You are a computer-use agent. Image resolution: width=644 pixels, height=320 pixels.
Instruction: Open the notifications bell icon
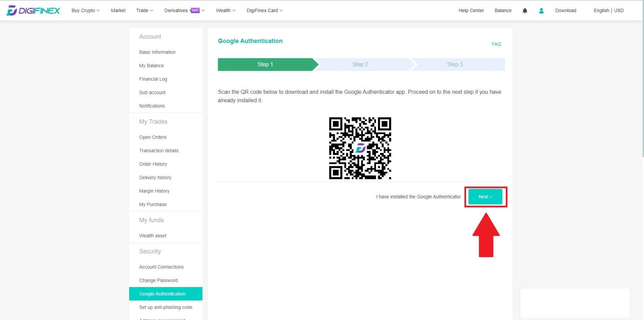pos(524,11)
